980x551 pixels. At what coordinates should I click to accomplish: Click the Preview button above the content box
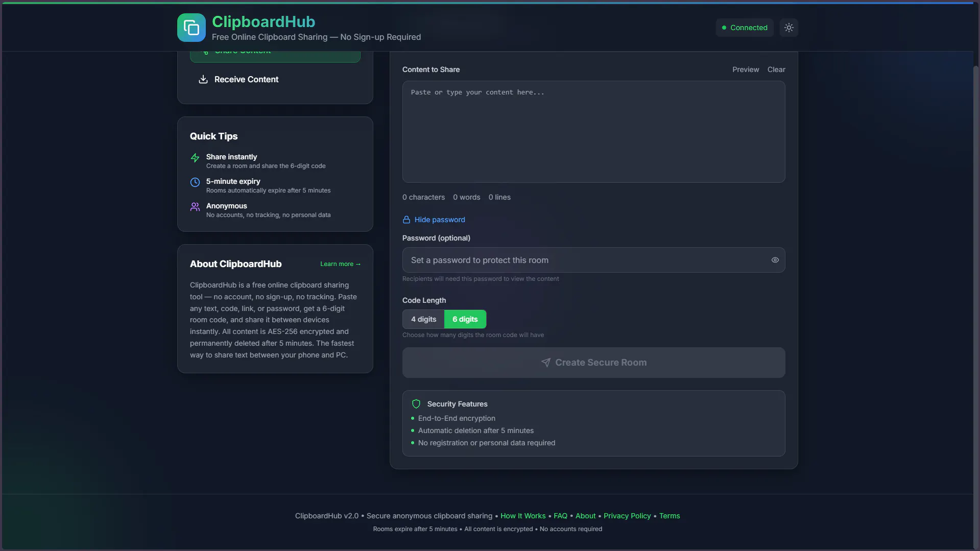coord(746,69)
